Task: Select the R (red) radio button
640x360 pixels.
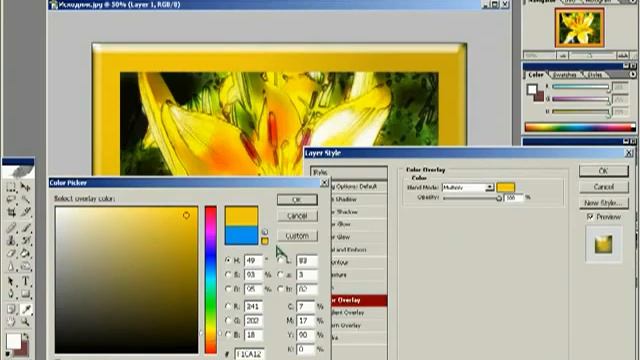Action: (x=228, y=306)
